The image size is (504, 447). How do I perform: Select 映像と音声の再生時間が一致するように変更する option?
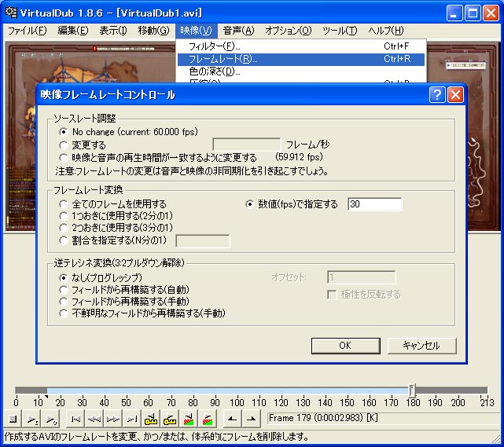click(158, 158)
